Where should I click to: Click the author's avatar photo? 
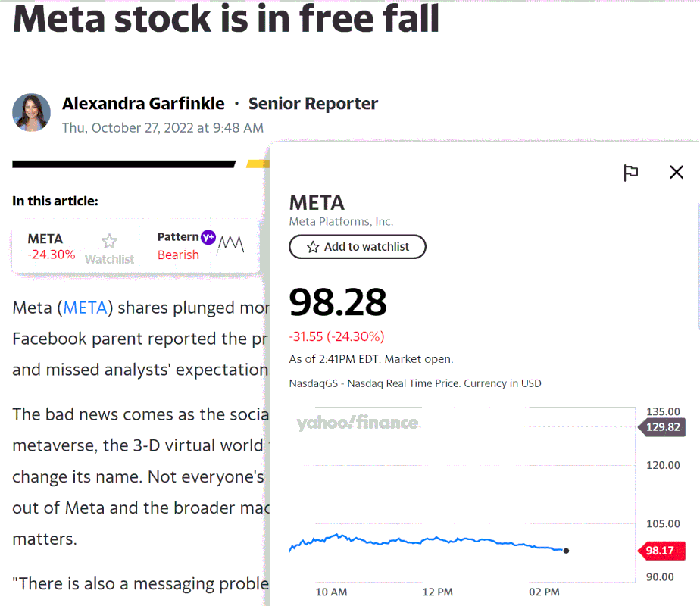[x=32, y=113]
